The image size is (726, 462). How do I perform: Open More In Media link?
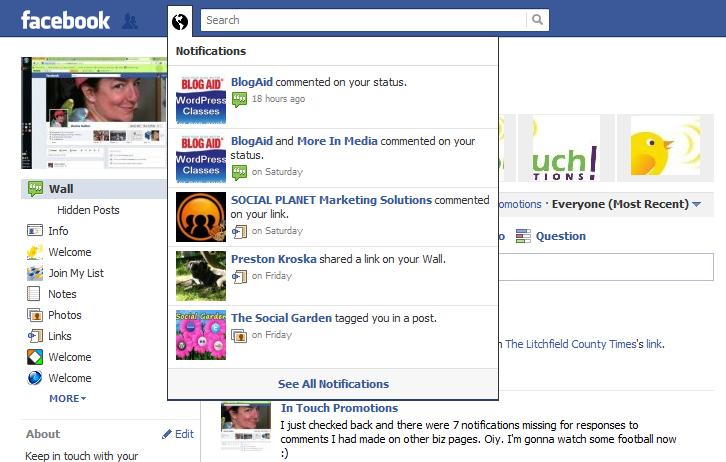[x=337, y=141]
